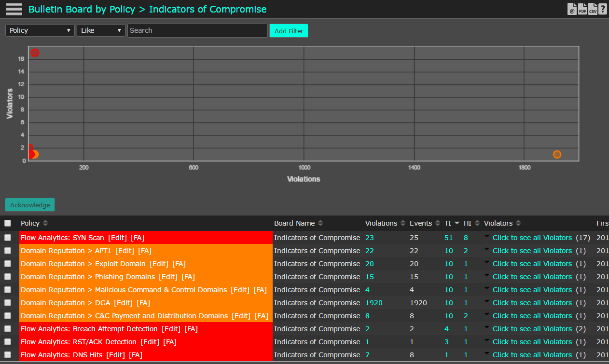Sort by HI using its arrow icon
Screen dimensions: 609x364
click(x=477, y=223)
